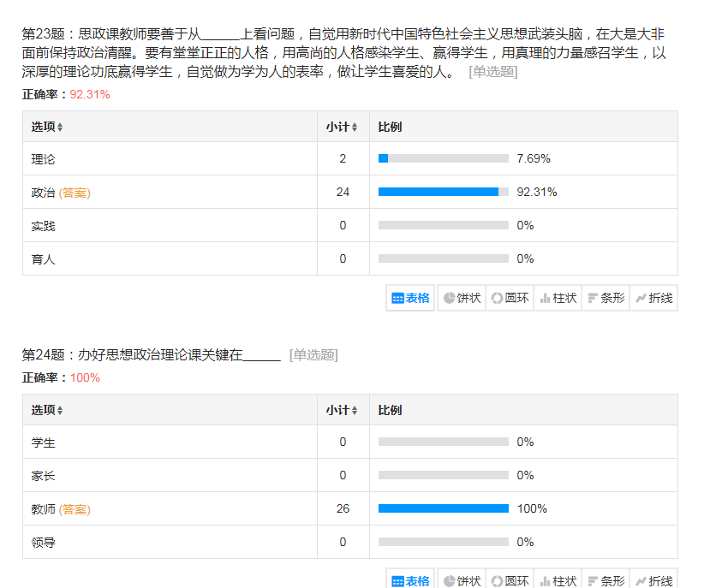Image resolution: width=710 pixels, height=588 pixels.
Task: Click the 92.31% progress bar for 政治
Action: [443, 192]
